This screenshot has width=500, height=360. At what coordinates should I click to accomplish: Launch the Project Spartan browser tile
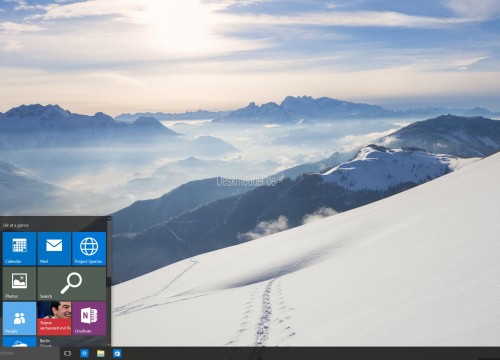click(x=89, y=249)
